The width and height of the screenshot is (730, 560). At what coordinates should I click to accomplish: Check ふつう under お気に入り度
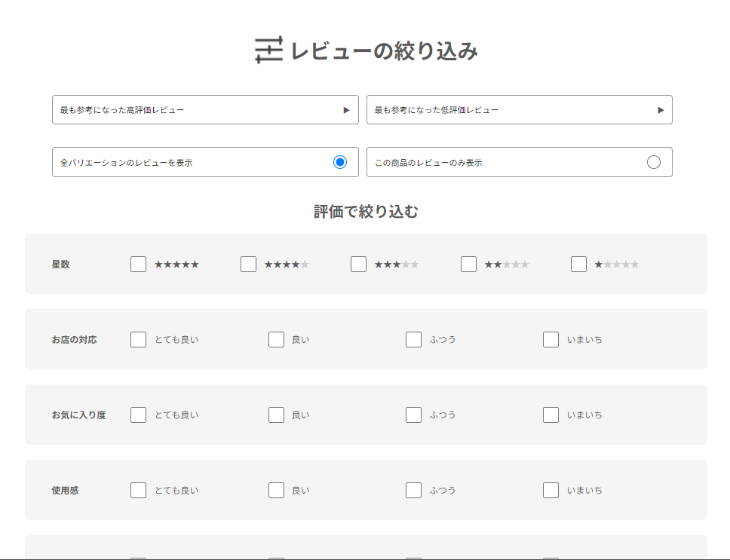(x=413, y=415)
